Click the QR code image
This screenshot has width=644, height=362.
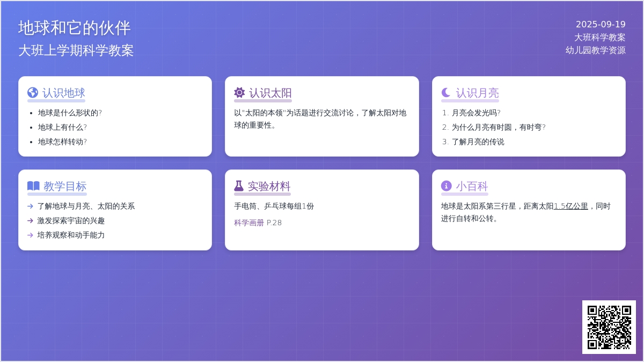pyautogui.click(x=609, y=327)
